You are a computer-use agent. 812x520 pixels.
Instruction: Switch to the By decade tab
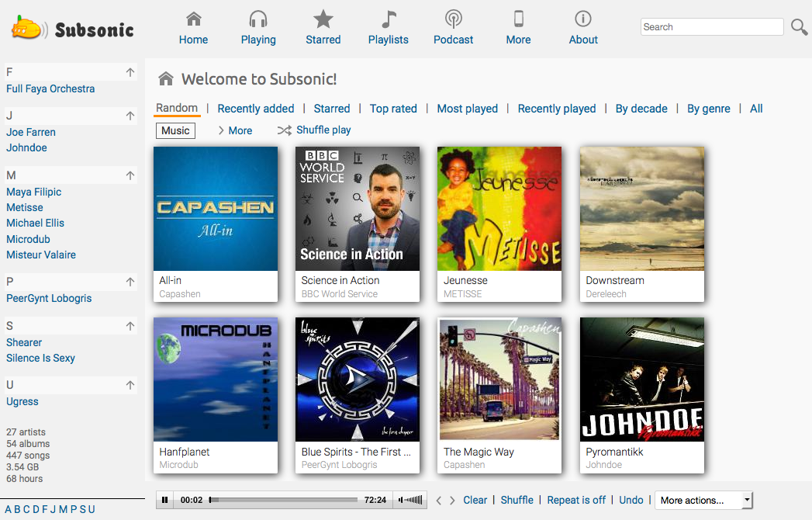pos(641,109)
